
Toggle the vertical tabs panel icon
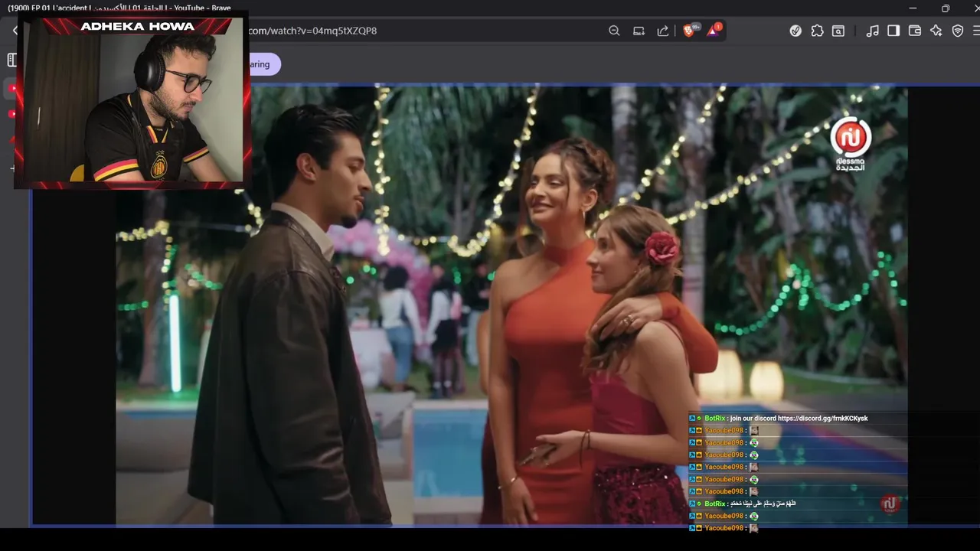coord(11,60)
